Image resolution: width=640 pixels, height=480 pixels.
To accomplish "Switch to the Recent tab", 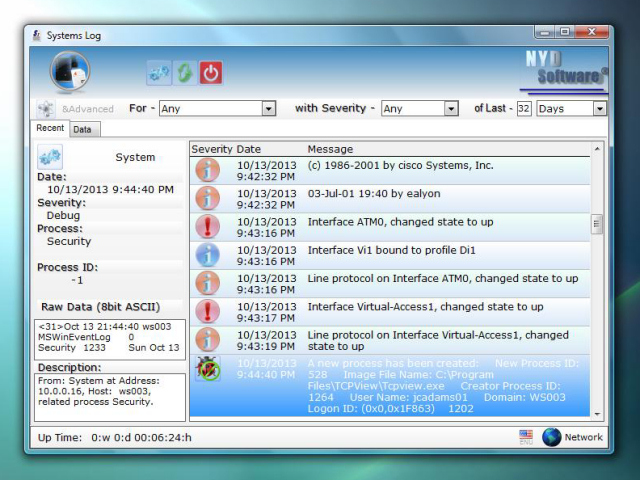I will (50, 128).
